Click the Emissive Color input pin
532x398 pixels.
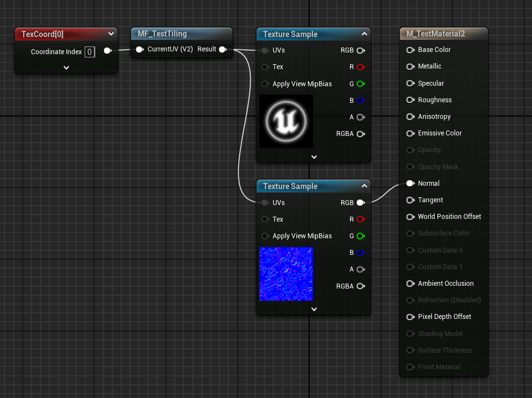point(410,133)
